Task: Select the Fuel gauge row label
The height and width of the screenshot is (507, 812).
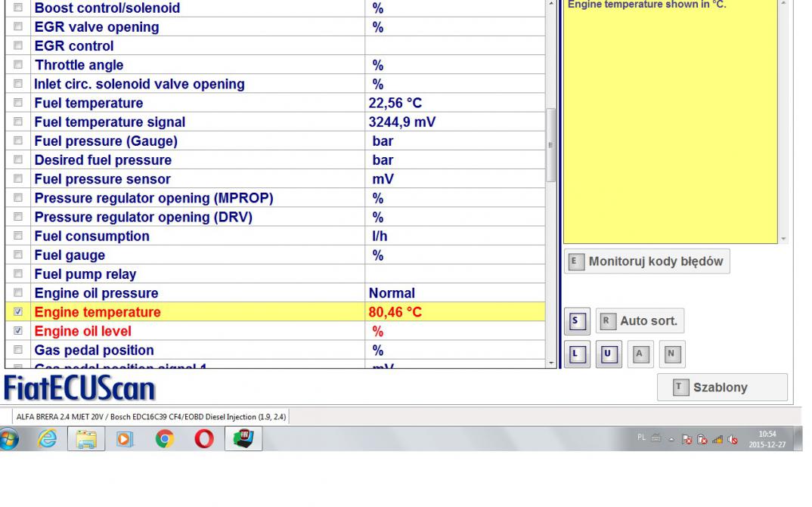Action: 70,255
